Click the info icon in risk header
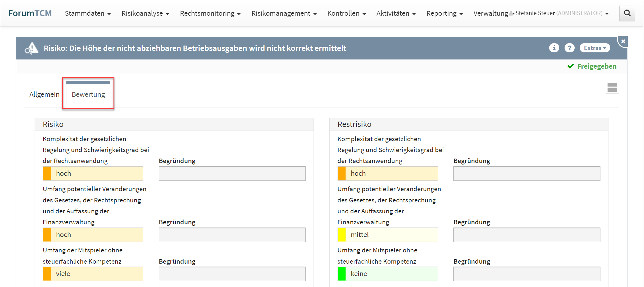 click(554, 48)
